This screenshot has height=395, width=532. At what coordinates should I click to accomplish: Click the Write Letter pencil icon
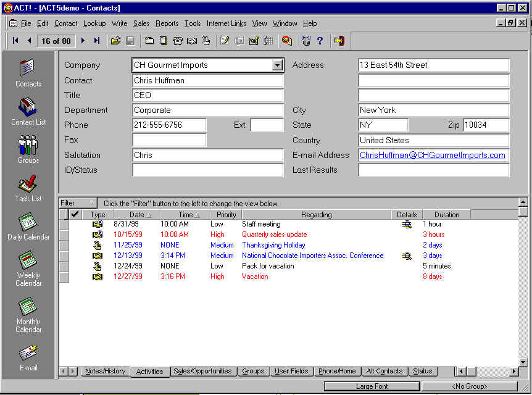click(225, 41)
